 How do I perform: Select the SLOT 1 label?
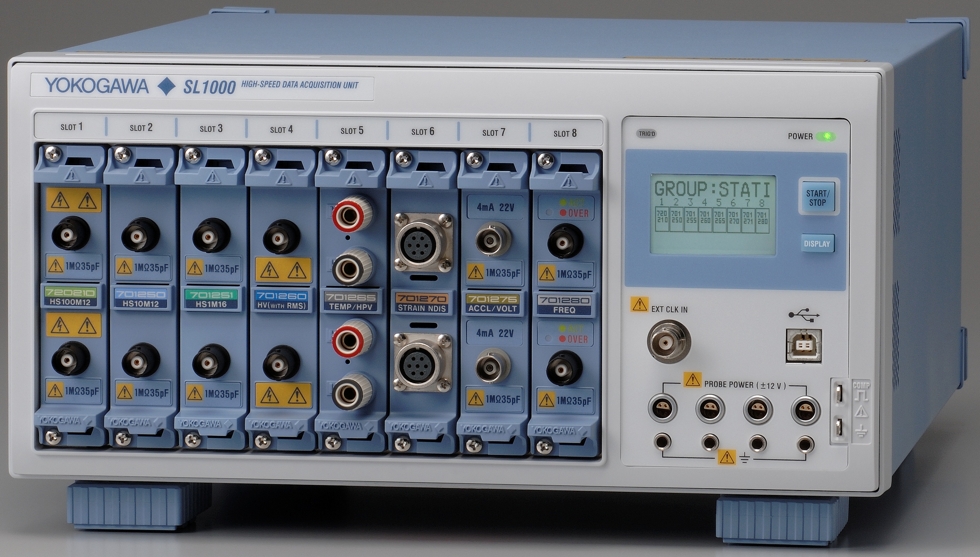click(x=71, y=127)
